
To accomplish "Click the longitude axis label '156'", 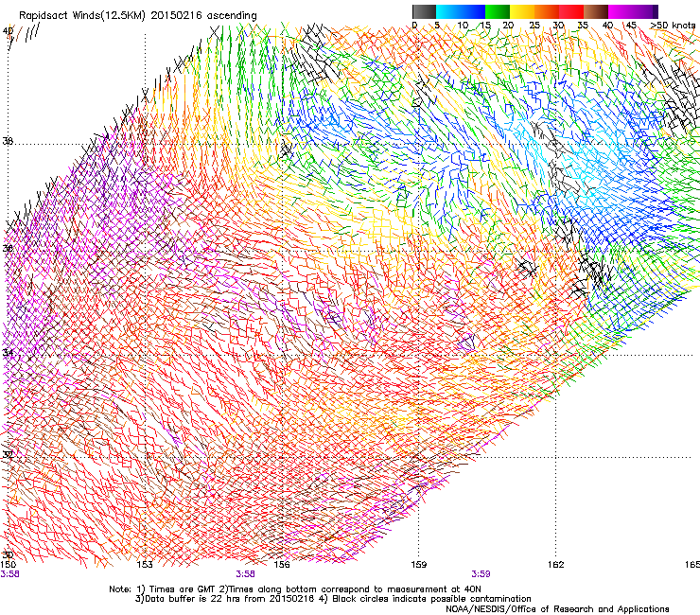I will pyautogui.click(x=282, y=565).
